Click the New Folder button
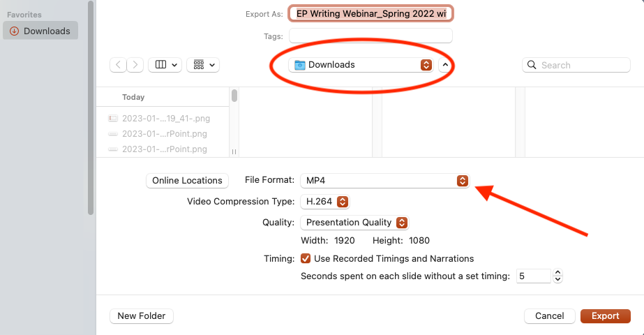The height and width of the screenshot is (335, 644). tap(141, 315)
